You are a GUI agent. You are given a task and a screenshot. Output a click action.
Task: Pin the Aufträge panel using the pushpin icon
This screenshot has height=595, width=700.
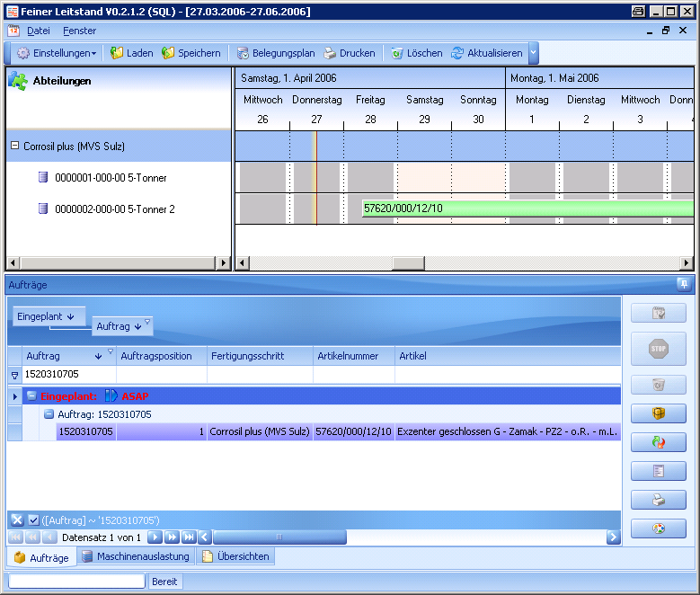click(x=683, y=284)
